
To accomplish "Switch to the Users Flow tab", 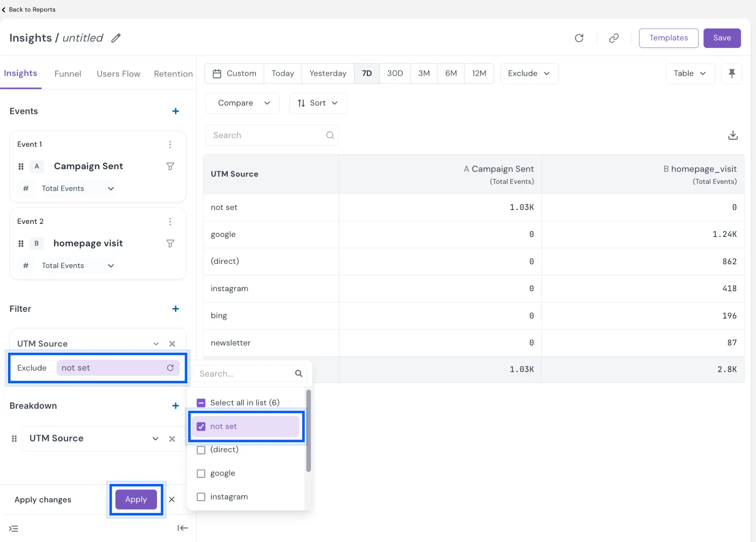I will point(118,74).
